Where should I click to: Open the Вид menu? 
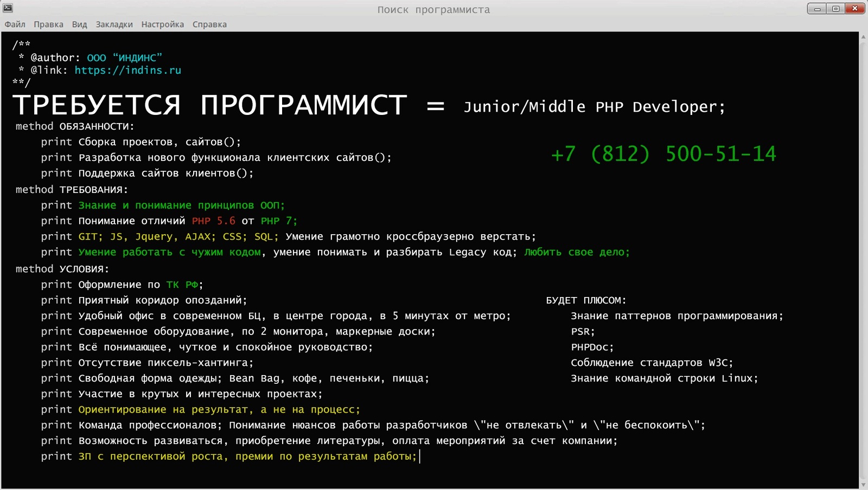(x=79, y=24)
